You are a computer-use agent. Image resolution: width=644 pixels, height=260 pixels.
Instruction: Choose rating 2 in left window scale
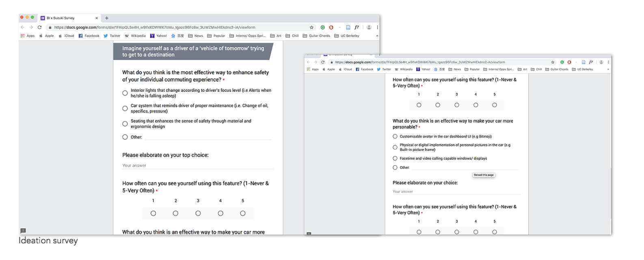[x=175, y=213]
